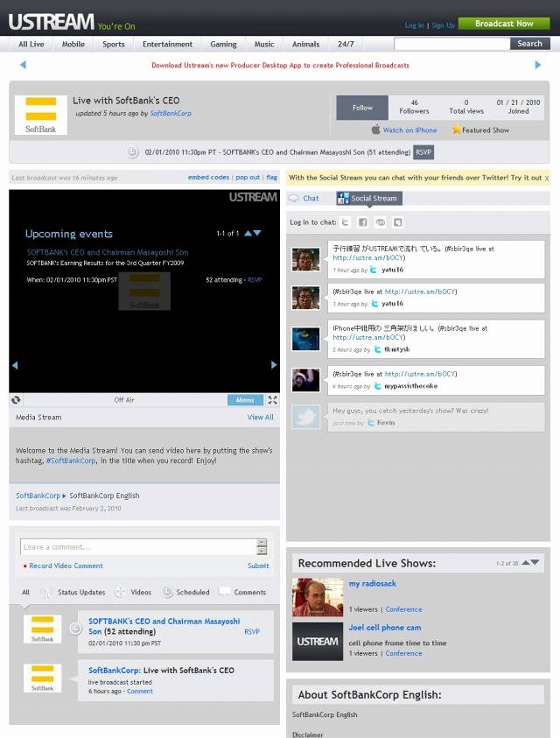This screenshot has height=738, width=560.
Task: Open my radiosack show thumbnail
Action: tap(318, 597)
